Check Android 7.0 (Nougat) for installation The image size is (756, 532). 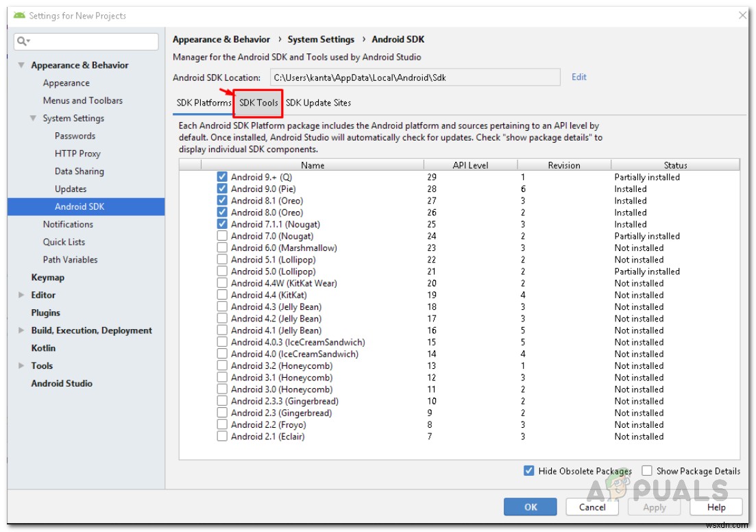[222, 236]
